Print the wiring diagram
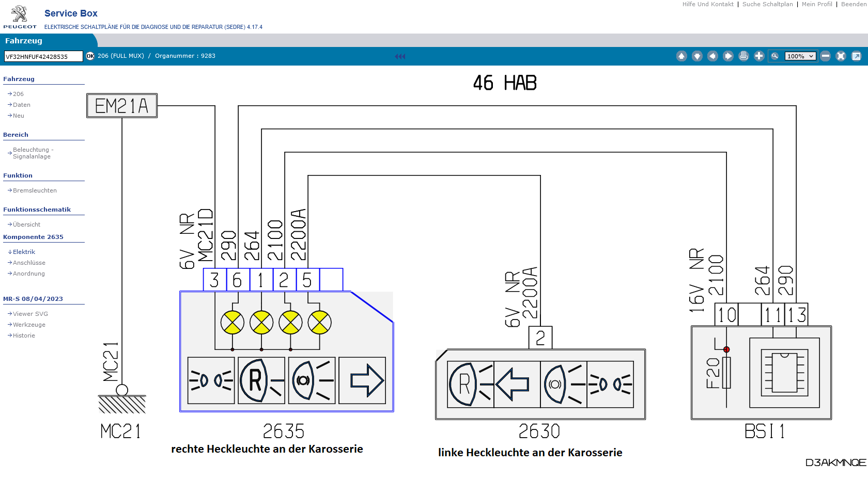868x480 pixels. click(743, 56)
